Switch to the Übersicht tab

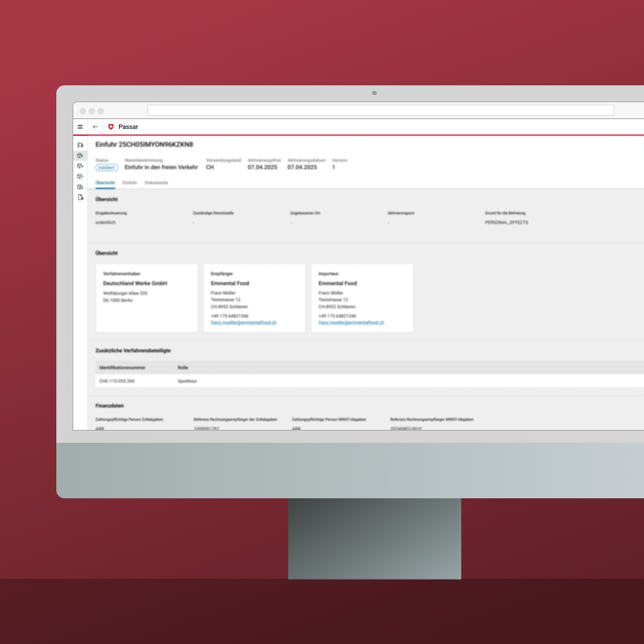105,183
